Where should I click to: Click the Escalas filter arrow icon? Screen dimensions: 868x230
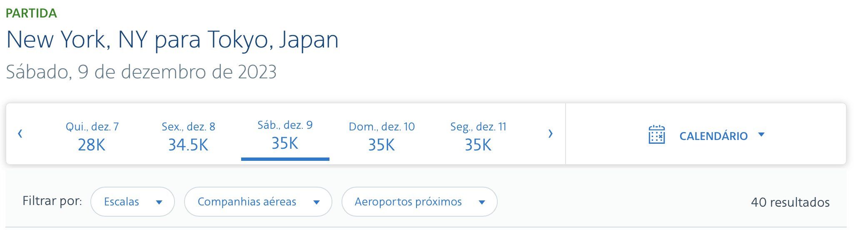coord(159,202)
